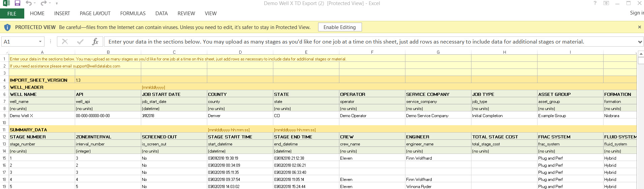This screenshot has height=189, width=644.
Task: Click the Undo arrow icon
Action: [29, 3]
